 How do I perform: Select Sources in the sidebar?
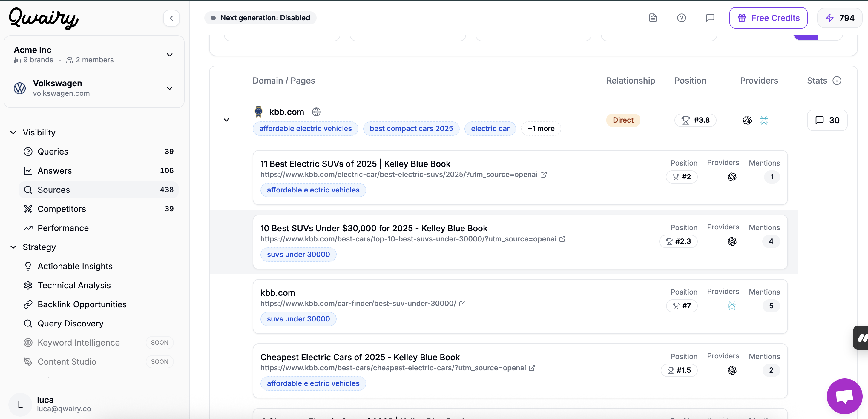[x=98, y=190]
